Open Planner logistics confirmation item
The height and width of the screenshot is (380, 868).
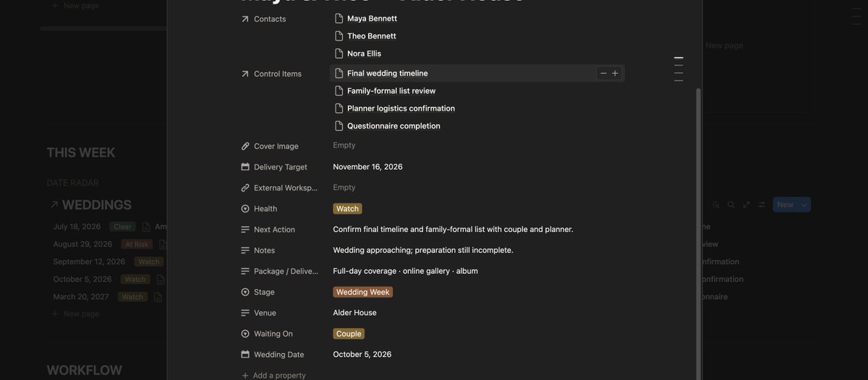click(401, 108)
